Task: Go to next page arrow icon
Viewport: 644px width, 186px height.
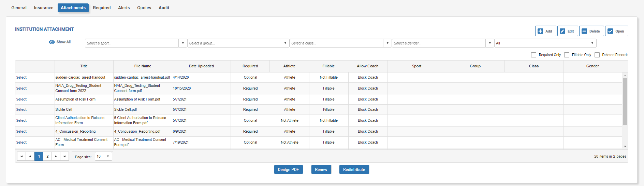Action: (56, 156)
